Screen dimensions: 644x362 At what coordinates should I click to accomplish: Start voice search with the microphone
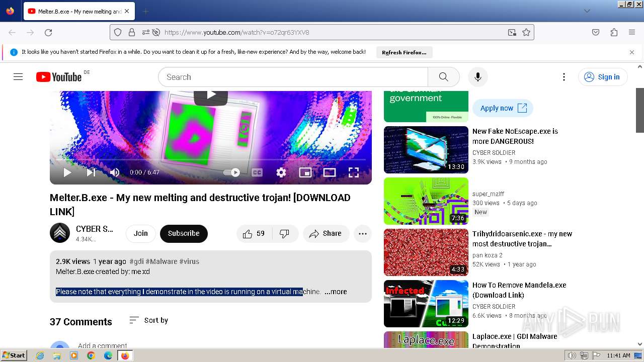pos(478,77)
